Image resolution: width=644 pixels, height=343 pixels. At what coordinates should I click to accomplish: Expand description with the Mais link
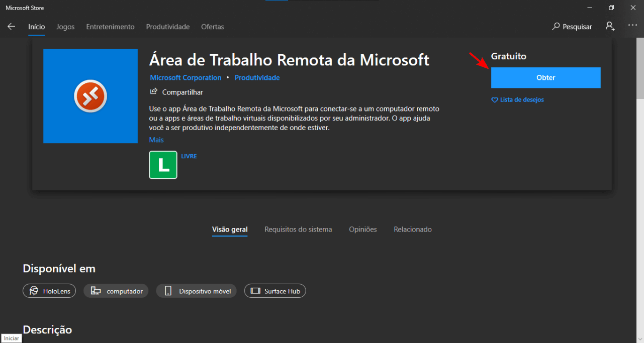(156, 140)
